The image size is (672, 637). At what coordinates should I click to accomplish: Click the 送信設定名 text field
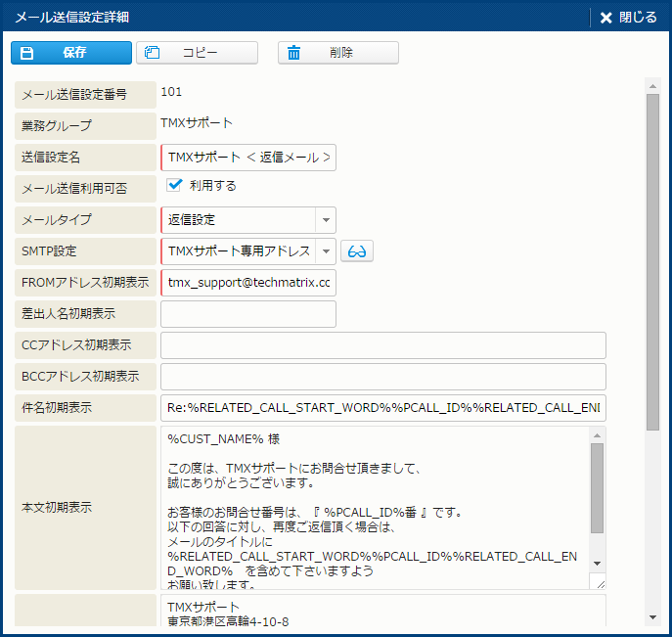tap(248, 158)
